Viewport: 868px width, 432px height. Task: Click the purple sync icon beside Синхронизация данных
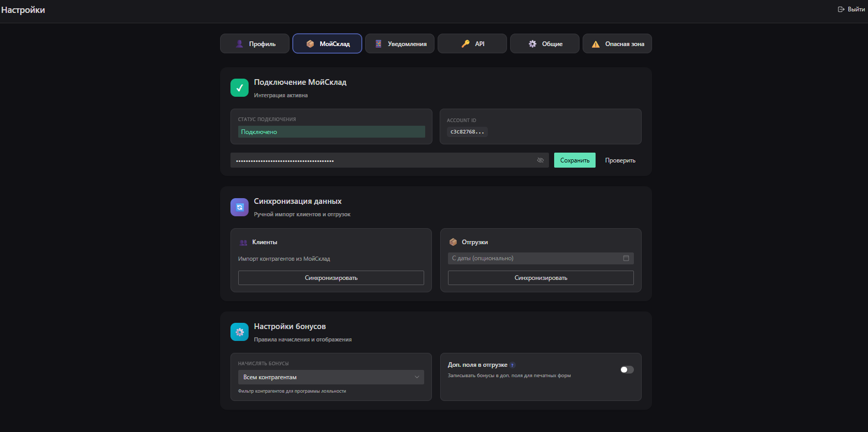click(239, 207)
